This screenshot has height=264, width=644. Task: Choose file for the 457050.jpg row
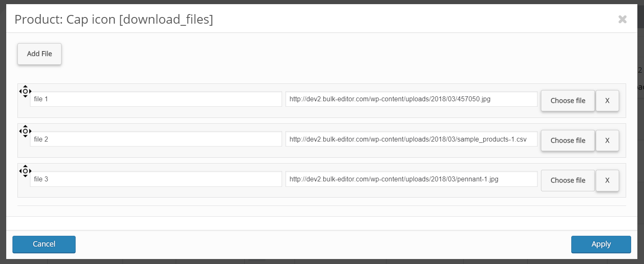click(568, 101)
